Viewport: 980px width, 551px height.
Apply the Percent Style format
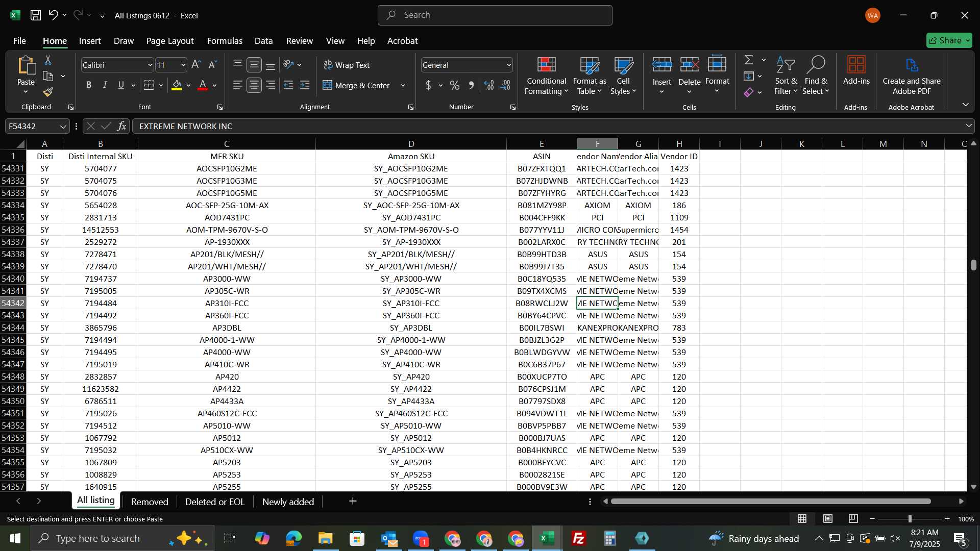coord(454,85)
